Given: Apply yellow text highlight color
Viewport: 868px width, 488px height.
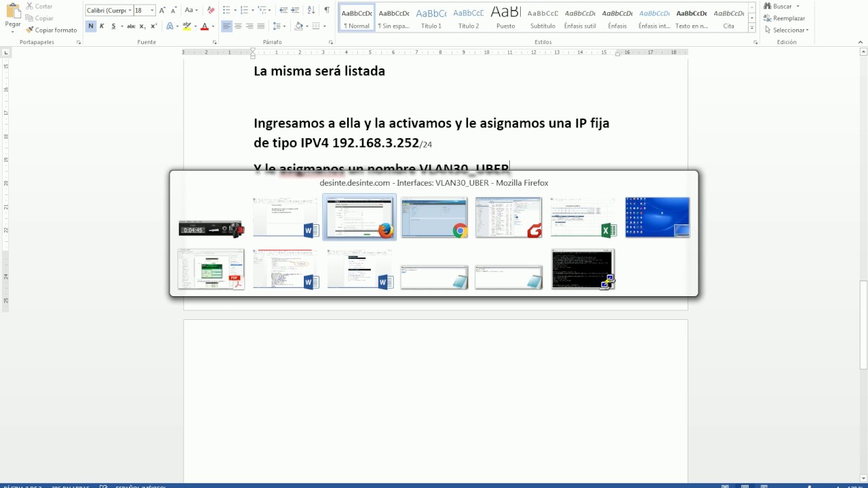Looking at the screenshot, I should 187,26.
